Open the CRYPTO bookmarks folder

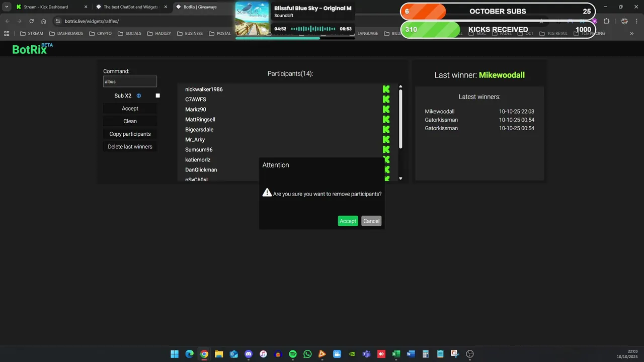(x=100, y=33)
